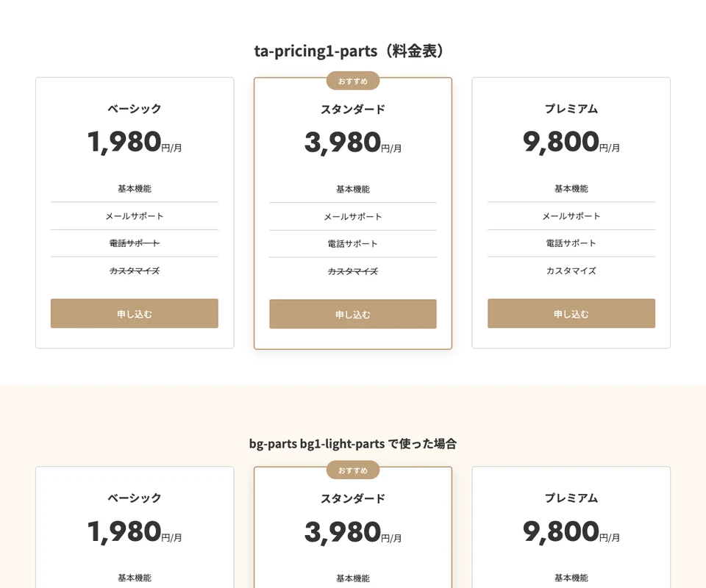Click カスタマイズ feature in プレミアム plan

[x=571, y=270]
